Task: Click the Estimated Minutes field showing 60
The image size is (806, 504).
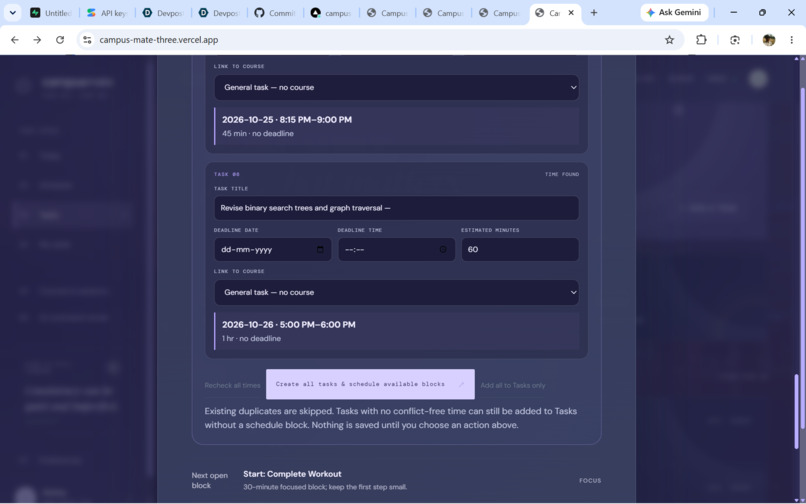Action: click(520, 249)
